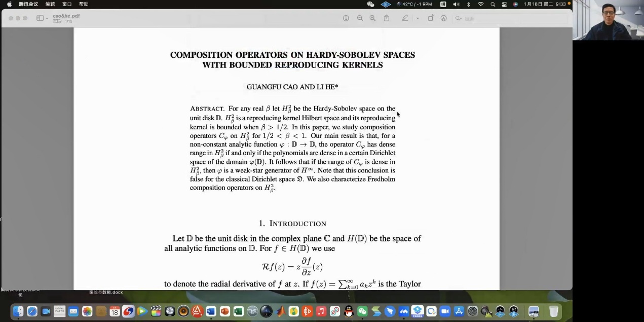Click the zoom in magnifier icon

[372, 18]
